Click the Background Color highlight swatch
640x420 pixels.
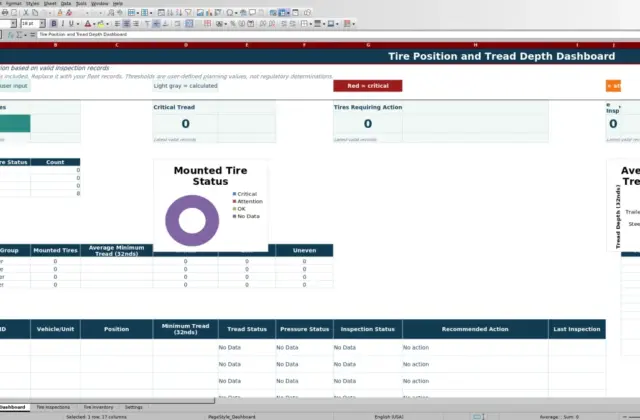click(x=101, y=24)
